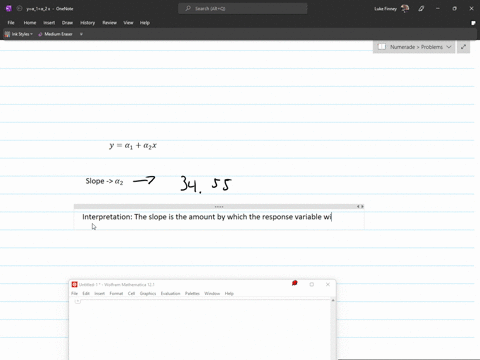
Task: Open Mathematica's Insert menu
Action: (99, 293)
